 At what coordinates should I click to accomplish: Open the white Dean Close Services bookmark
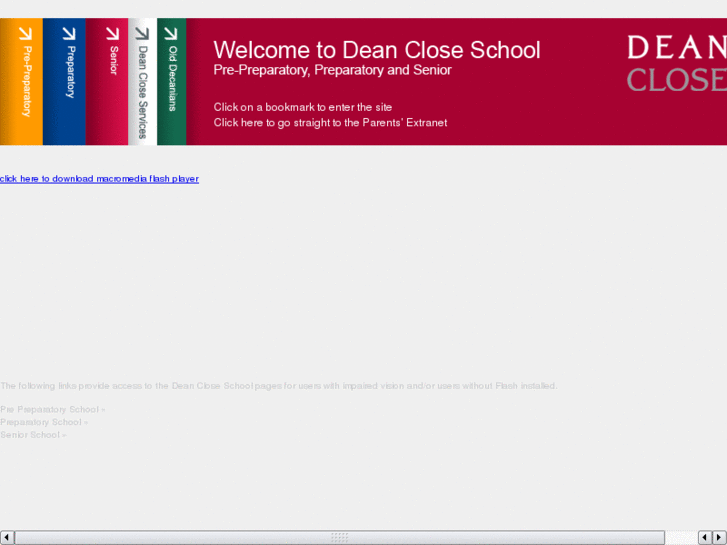[143, 82]
